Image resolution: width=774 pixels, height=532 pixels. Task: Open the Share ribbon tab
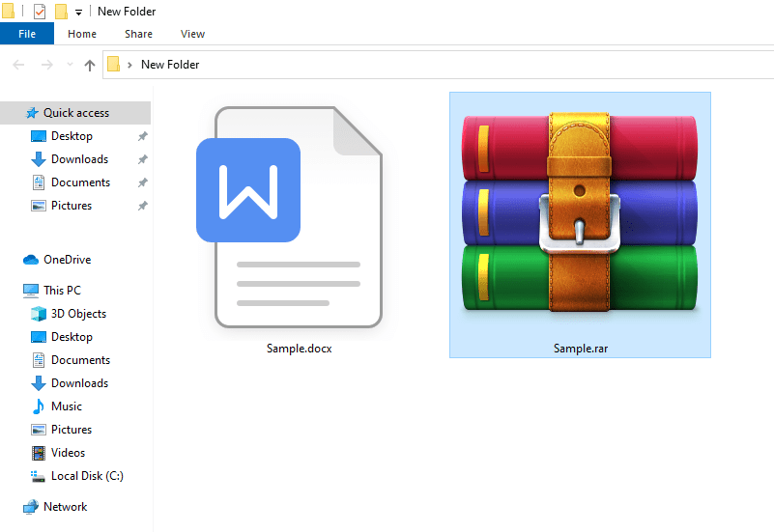(x=138, y=34)
